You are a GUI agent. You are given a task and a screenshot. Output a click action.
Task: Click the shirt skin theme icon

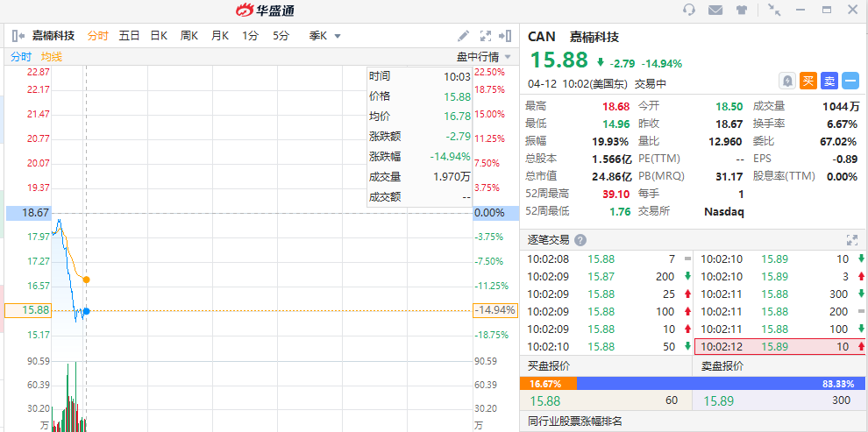742,11
